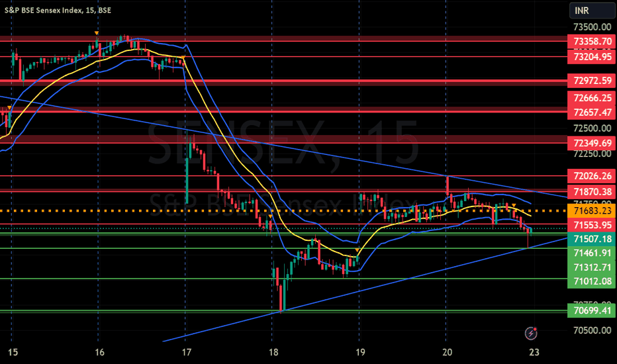Viewport: 617px width, 364px height.
Task: Click date label 17 on time axis
Action: 187,352
